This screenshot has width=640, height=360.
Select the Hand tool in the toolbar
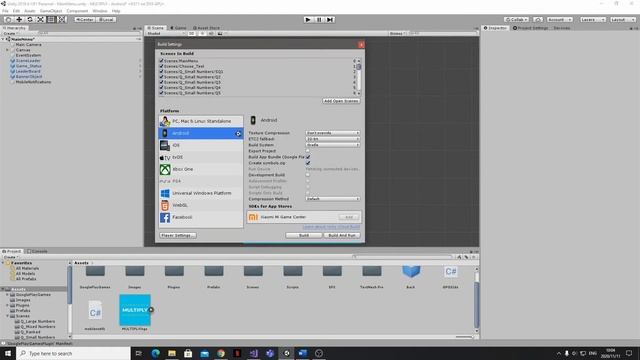(x=8, y=20)
